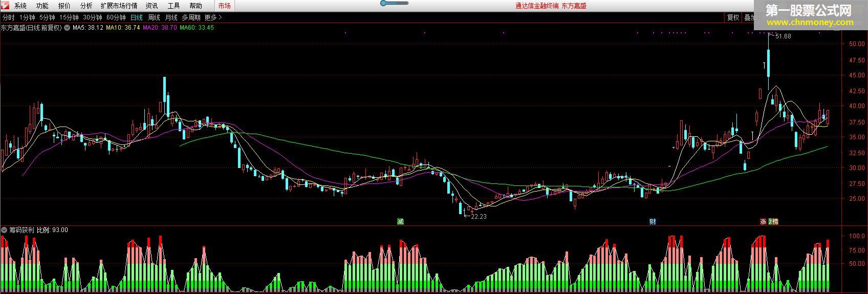Image resolution: width=868 pixels, height=294 pixels.
Task: Click MA60: 33.45 value label
Action: tap(197, 28)
